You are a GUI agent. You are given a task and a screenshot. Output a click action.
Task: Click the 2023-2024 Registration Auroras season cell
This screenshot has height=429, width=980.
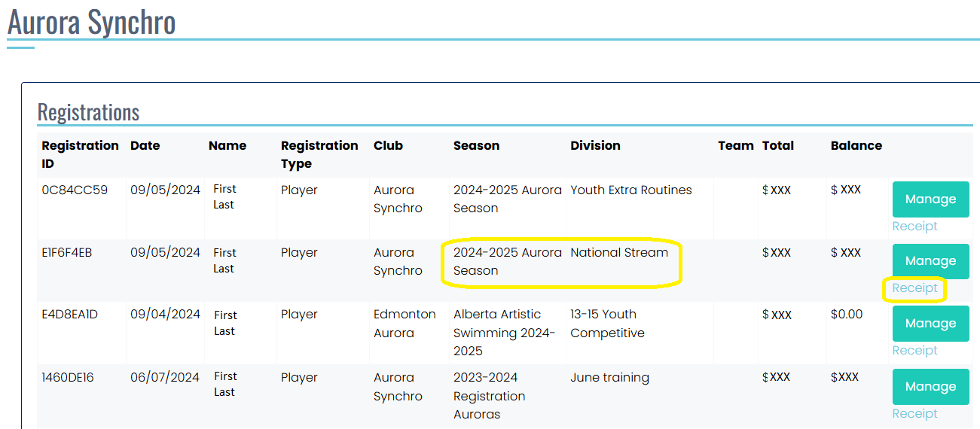(x=489, y=396)
